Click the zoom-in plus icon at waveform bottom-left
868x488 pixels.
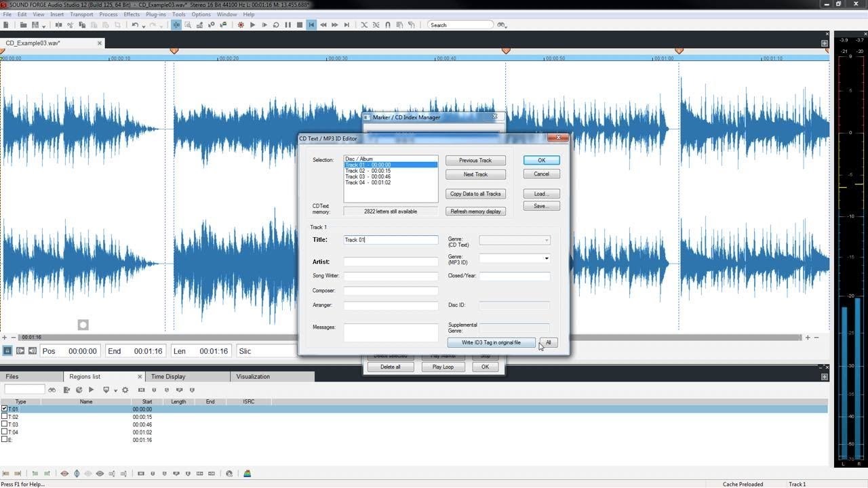coord(4,337)
